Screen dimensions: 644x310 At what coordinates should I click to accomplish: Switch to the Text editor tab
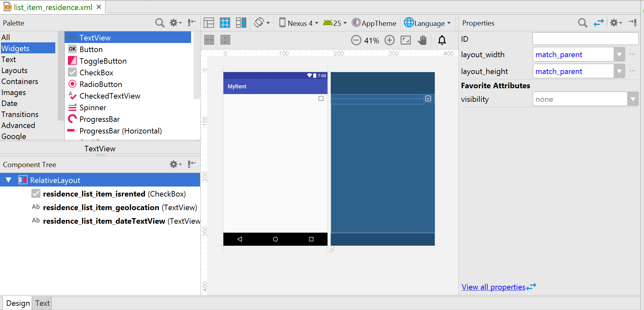42,303
